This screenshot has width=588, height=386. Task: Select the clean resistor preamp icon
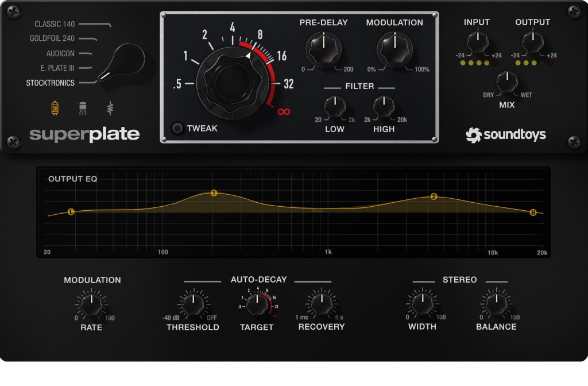click(x=110, y=107)
